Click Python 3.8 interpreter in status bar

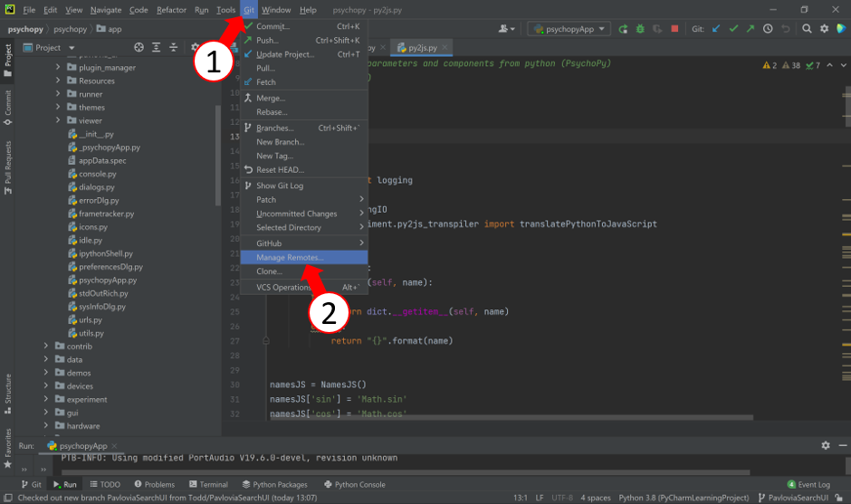[684, 498]
